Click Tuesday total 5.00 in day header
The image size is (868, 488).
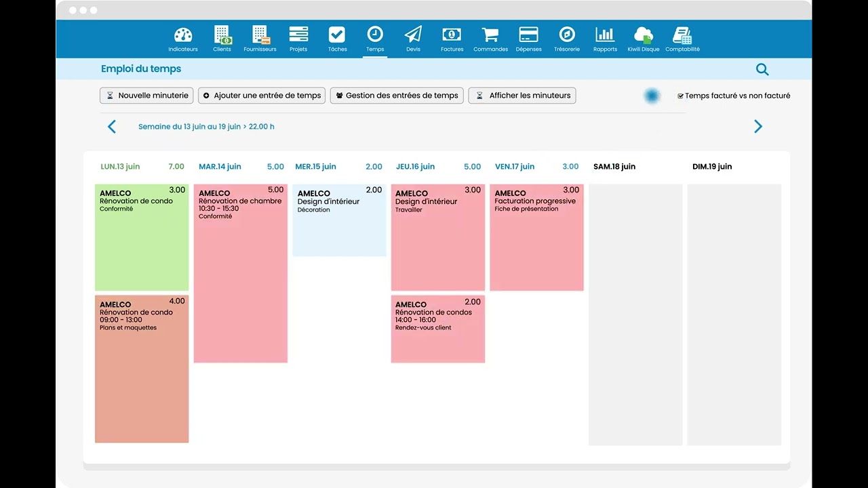[x=275, y=167]
